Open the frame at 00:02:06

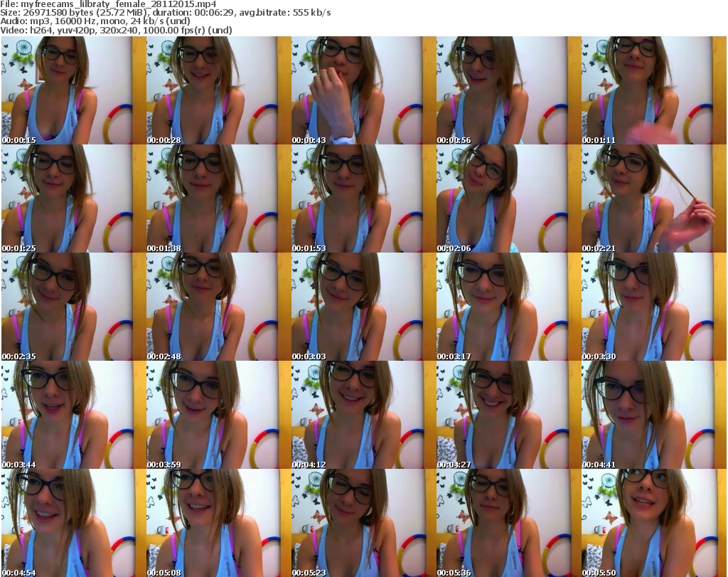coord(509,198)
